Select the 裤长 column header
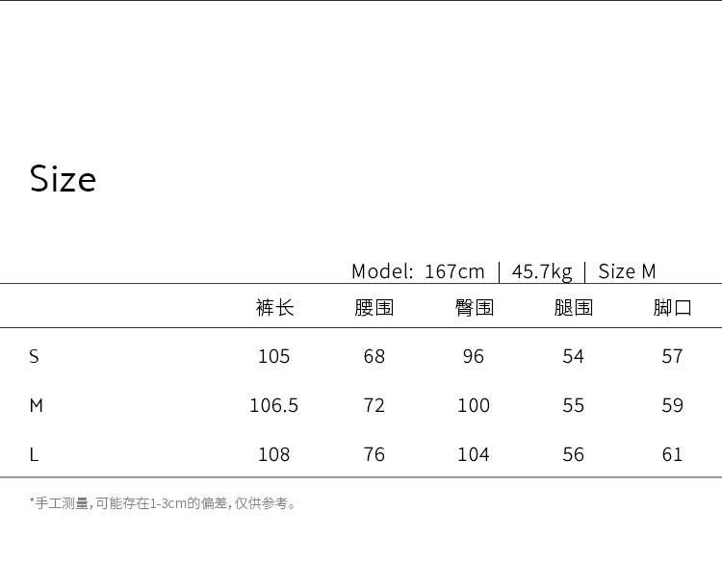Image resolution: width=722 pixels, height=588 pixels. [x=274, y=308]
